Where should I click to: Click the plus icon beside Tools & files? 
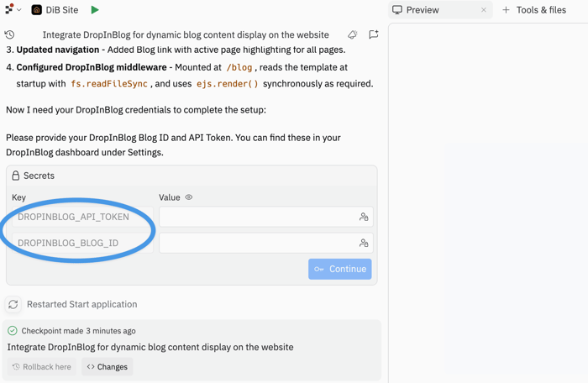(506, 10)
